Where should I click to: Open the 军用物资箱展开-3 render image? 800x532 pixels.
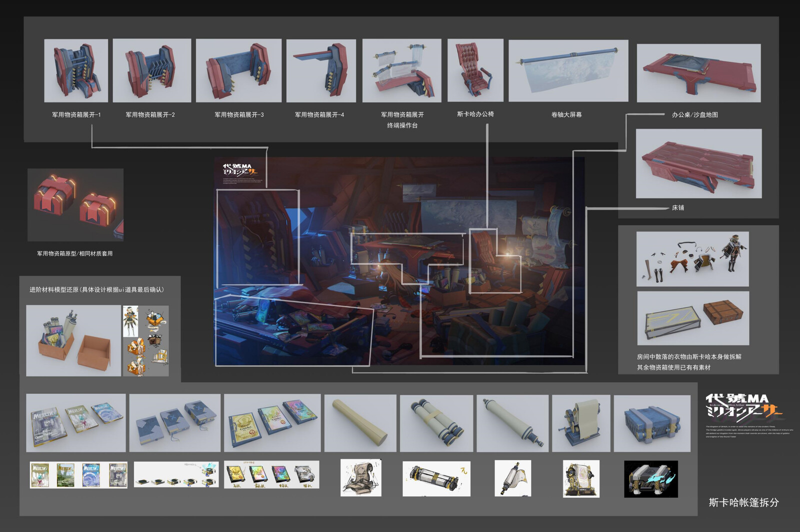click(238, 70)
